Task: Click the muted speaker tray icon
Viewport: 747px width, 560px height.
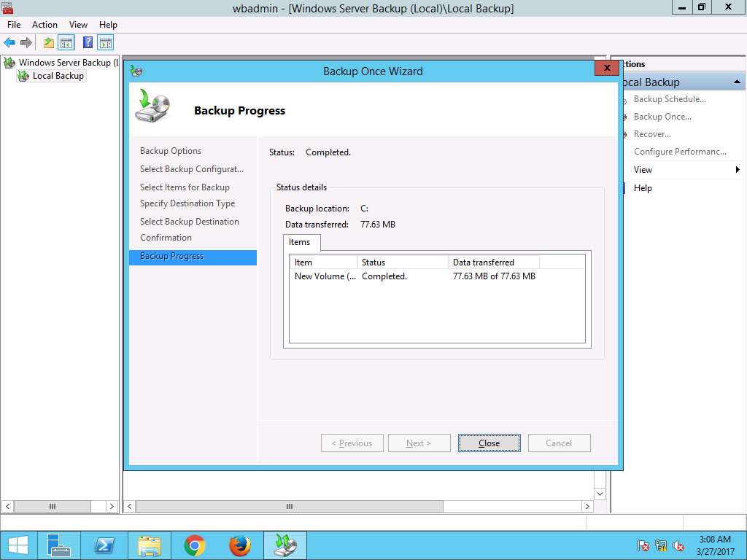Action: 678,545
